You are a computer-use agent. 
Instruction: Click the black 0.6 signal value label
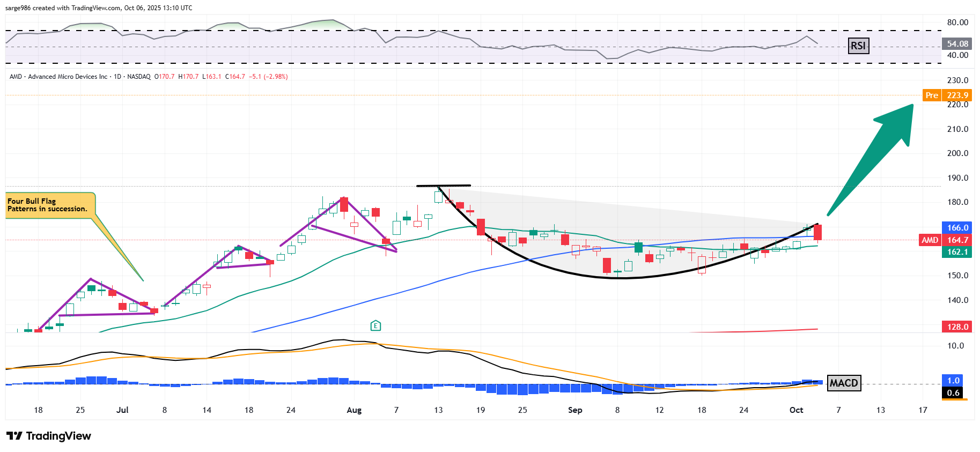tap(953, 393)
